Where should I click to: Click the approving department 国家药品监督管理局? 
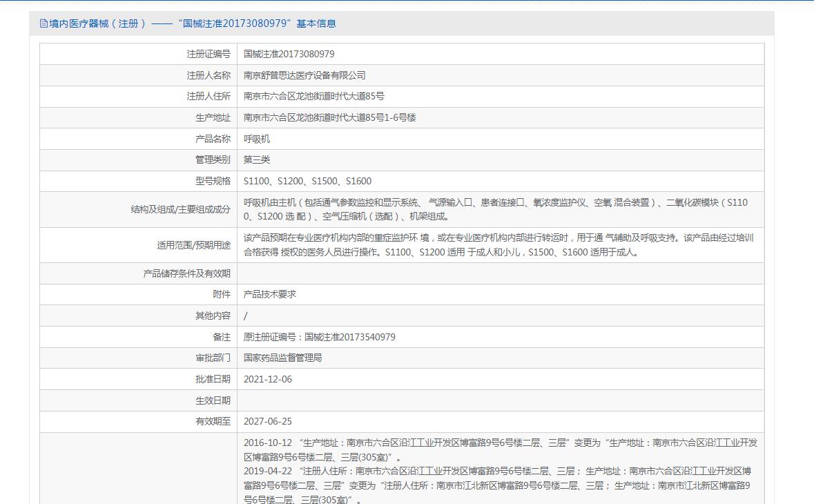(x=283, y=358)
